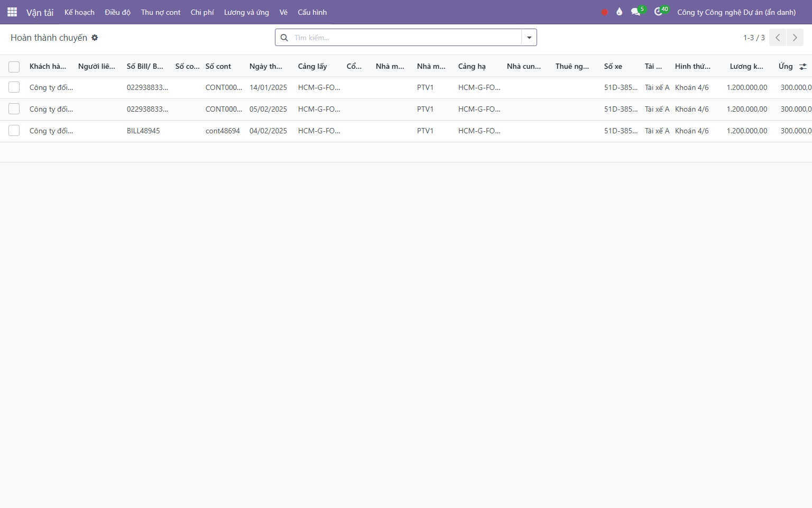Viewport: 812px width, 508px height.
Task: Open the Thu nợ cont menu
Action: point(161,12)
